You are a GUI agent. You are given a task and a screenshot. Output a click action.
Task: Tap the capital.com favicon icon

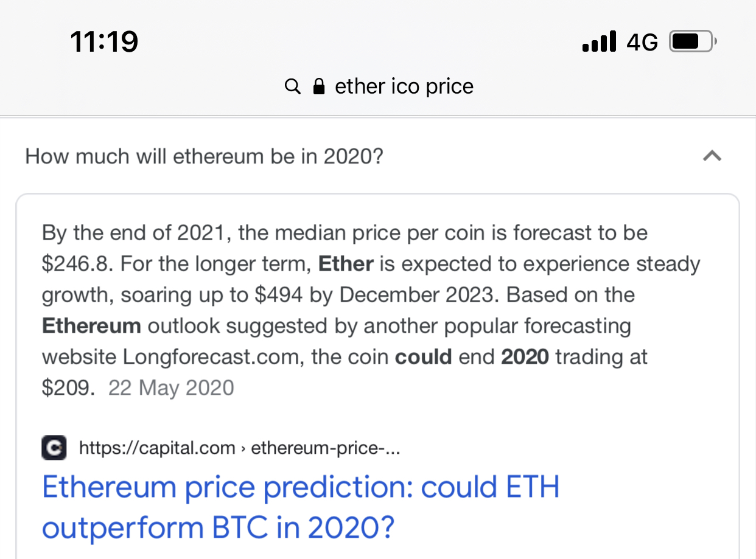[54, 449]
